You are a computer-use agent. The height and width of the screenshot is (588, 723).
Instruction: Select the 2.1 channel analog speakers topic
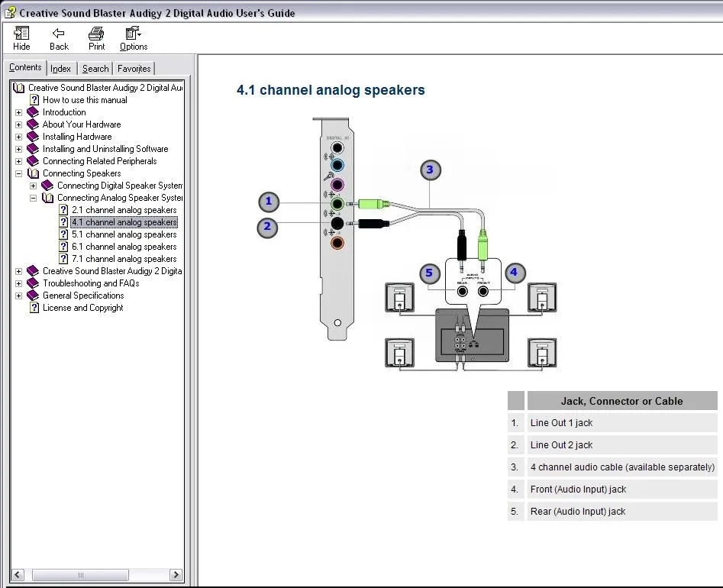click(x=123, y=210)
